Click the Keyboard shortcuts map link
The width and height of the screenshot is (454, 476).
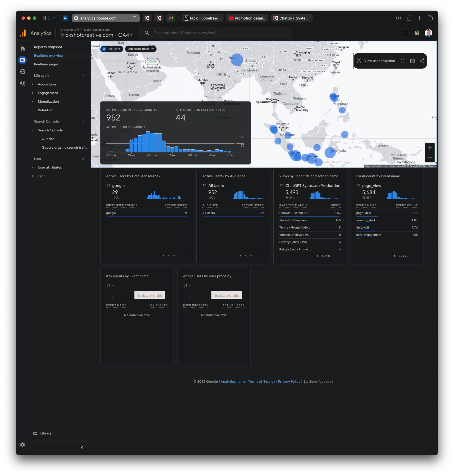[x=376, y=166]
